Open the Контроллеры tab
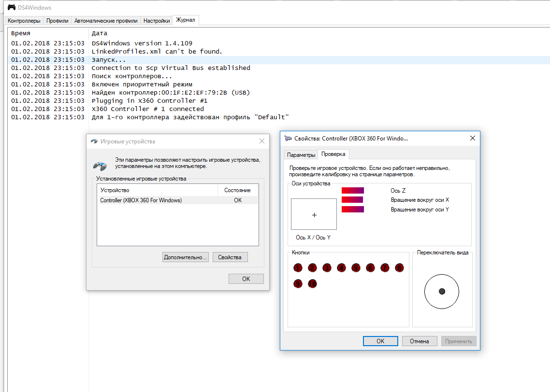 tap(24, 21)
